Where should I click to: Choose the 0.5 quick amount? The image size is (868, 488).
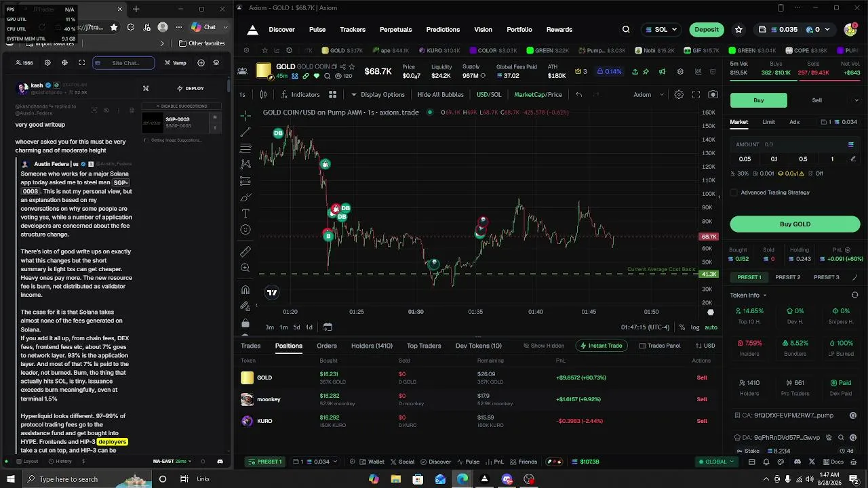(803, 159)
